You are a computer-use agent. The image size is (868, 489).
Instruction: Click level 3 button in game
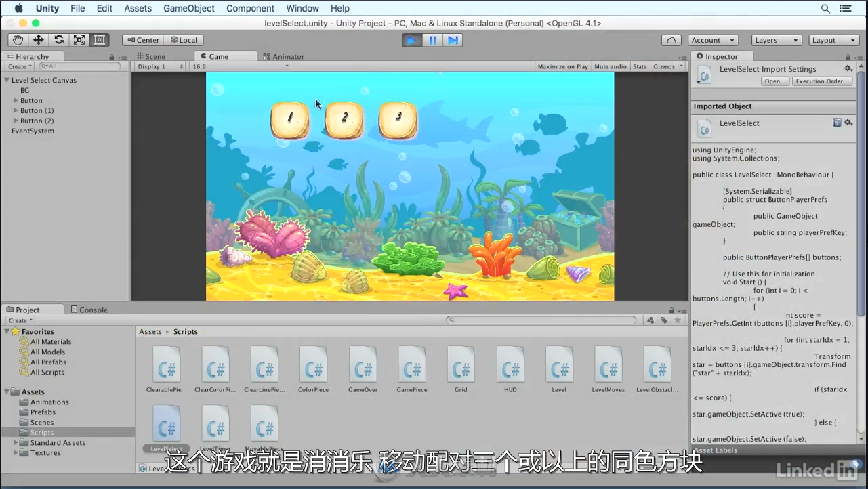(398, 119)
